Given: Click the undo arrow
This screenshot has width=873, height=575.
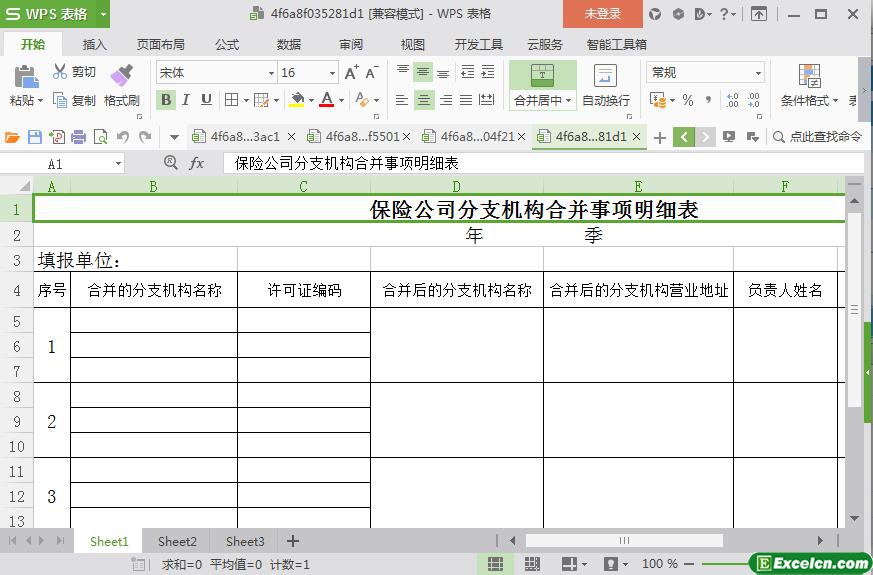Looking at the screenshot, I should (123, 136).
